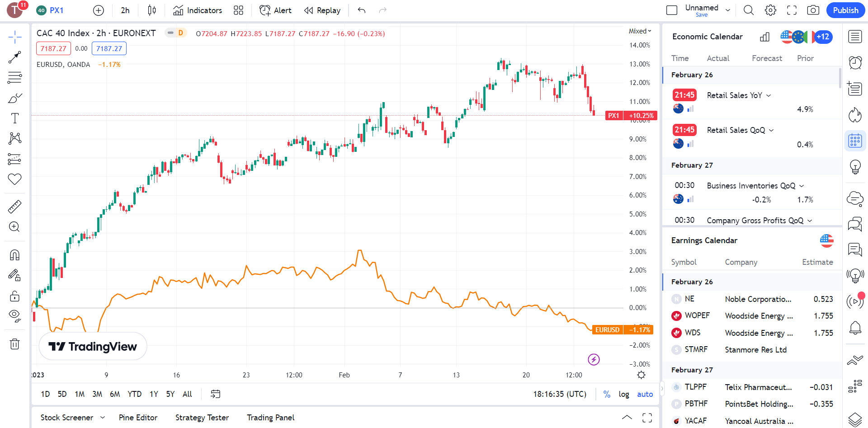Screen dimensions: 868x428
Task: Add to favorites with heart icon
Action: tap(15, 179)
